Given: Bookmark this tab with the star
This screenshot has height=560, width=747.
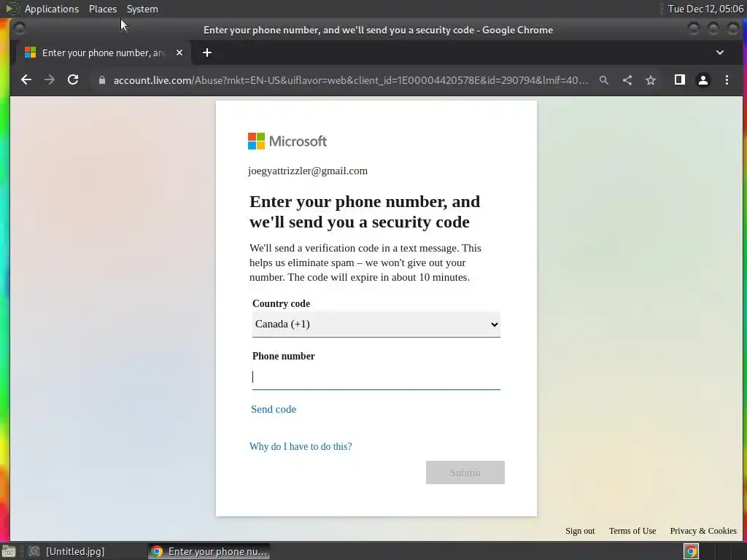Looking at the screenshot, I should pyautogui.click(x=651, y=80).
